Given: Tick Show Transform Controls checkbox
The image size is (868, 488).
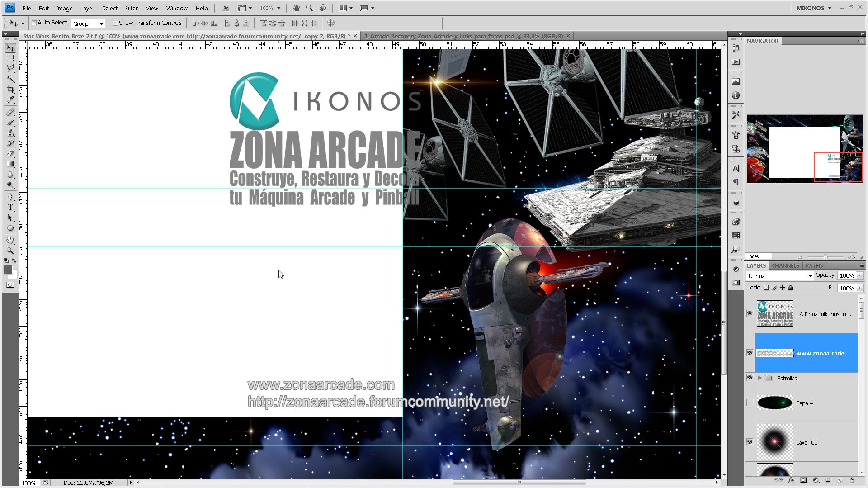Looking at the screenshot, I should (115, 23).
